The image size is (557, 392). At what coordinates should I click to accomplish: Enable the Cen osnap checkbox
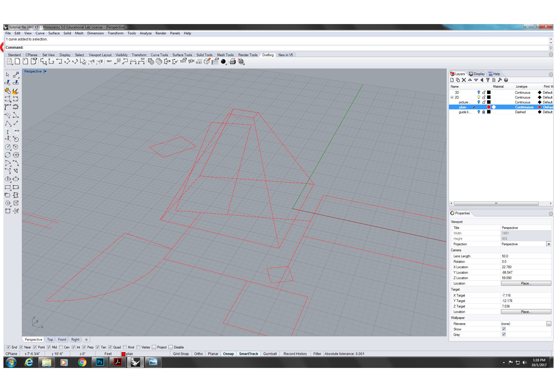61,347
